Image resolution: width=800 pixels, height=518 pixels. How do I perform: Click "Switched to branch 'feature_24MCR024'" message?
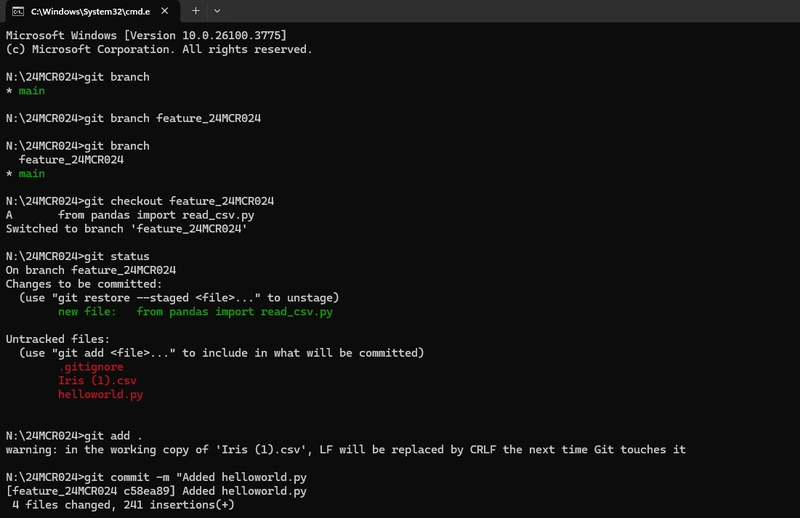coord(127,228)
